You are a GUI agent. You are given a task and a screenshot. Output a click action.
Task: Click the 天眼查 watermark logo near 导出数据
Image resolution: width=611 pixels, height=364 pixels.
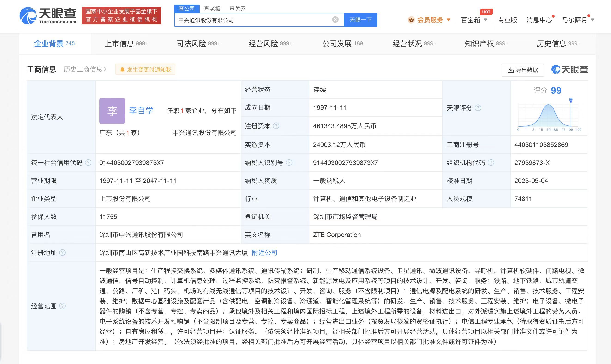pyautogui.click(x=569, y=69)
